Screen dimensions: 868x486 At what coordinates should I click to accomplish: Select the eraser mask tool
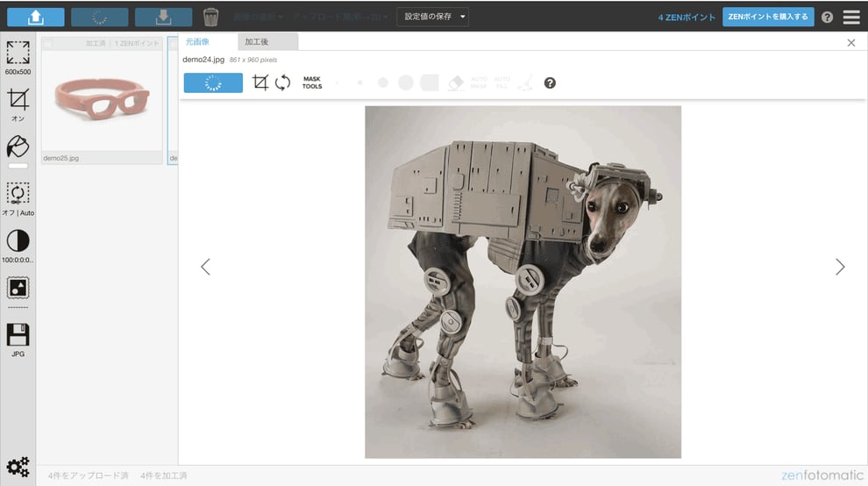click(456, 83)
